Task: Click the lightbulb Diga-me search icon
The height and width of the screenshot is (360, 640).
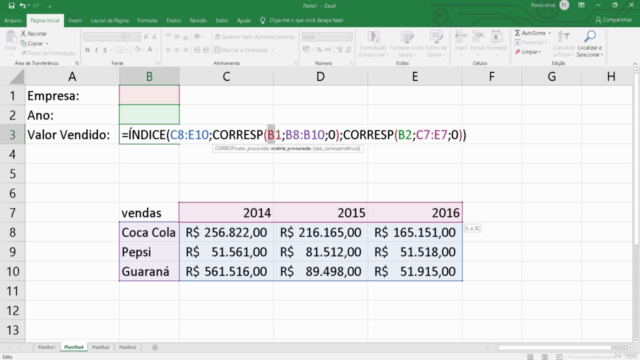Action: (262, 20)
